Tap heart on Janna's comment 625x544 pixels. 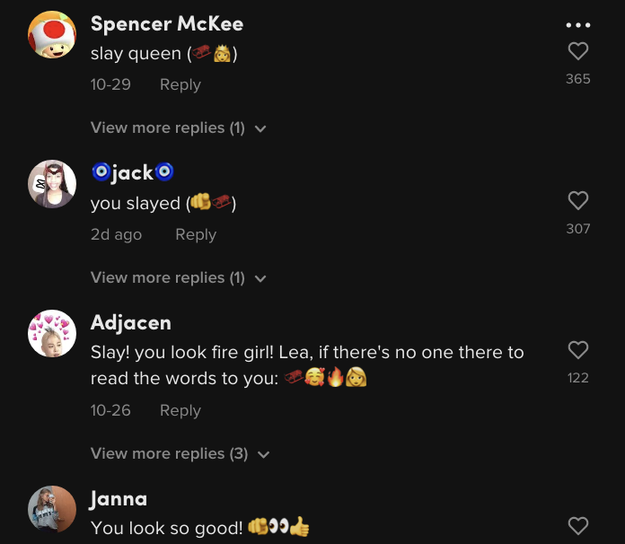pos(578,525)
